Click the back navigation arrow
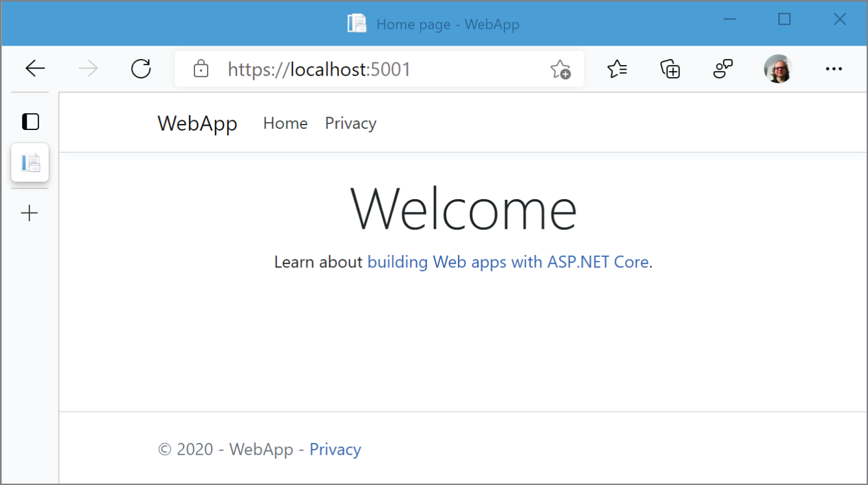 point(35,68)
